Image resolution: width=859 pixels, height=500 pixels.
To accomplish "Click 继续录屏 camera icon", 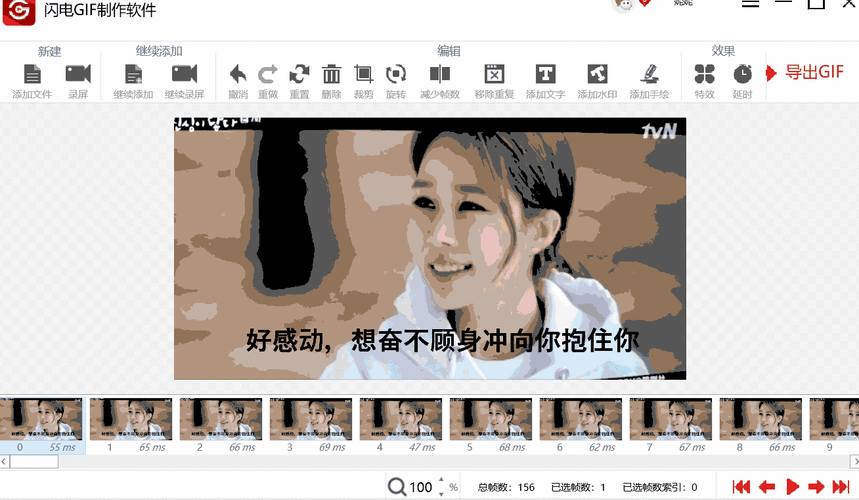I will click(x=184, y=74).
